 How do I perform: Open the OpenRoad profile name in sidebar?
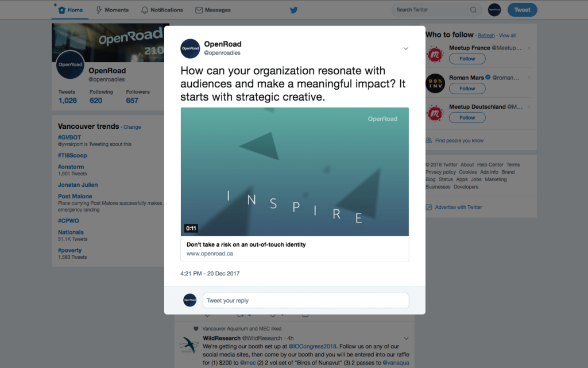pos(107,71)
